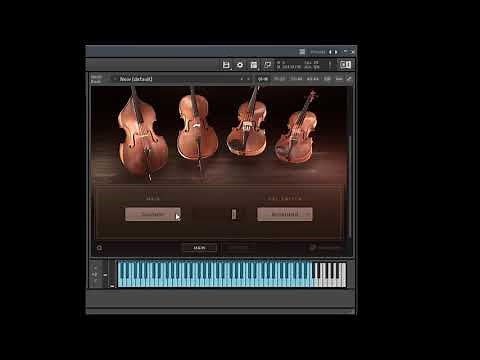Select the fourth multi rack page tab
Viewport: 480px width, 360px height.
pos(312,79)
